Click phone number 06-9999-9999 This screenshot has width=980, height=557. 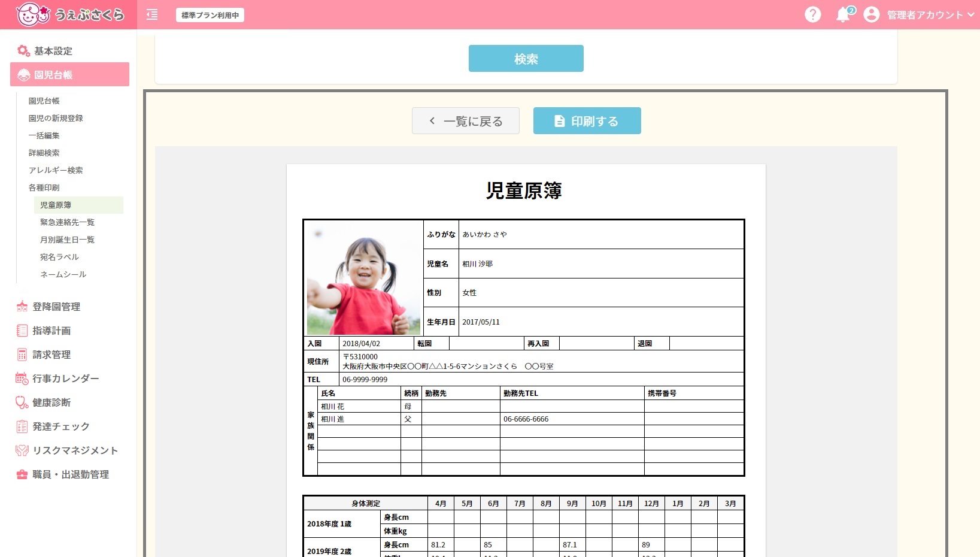[365, 380]
